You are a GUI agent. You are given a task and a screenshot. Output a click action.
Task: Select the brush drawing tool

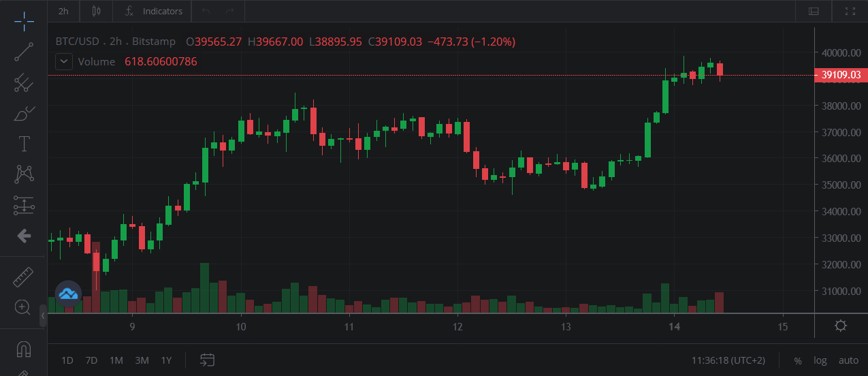coord(24,113)
